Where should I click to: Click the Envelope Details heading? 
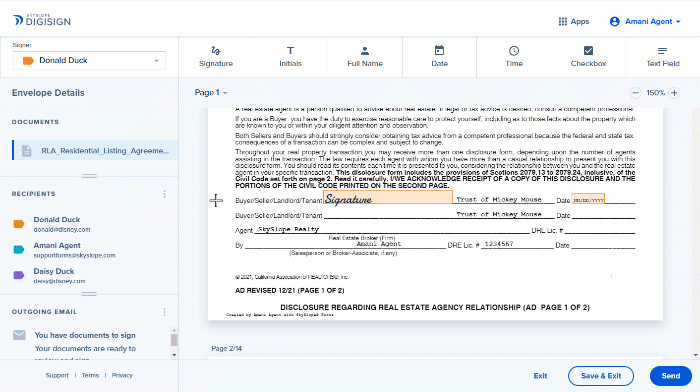tap(48, 93)
